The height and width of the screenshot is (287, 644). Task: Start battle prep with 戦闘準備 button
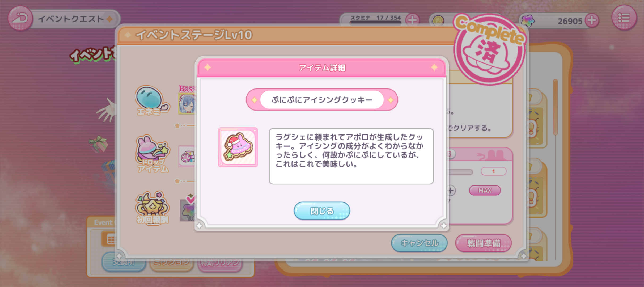click(483, 243)
